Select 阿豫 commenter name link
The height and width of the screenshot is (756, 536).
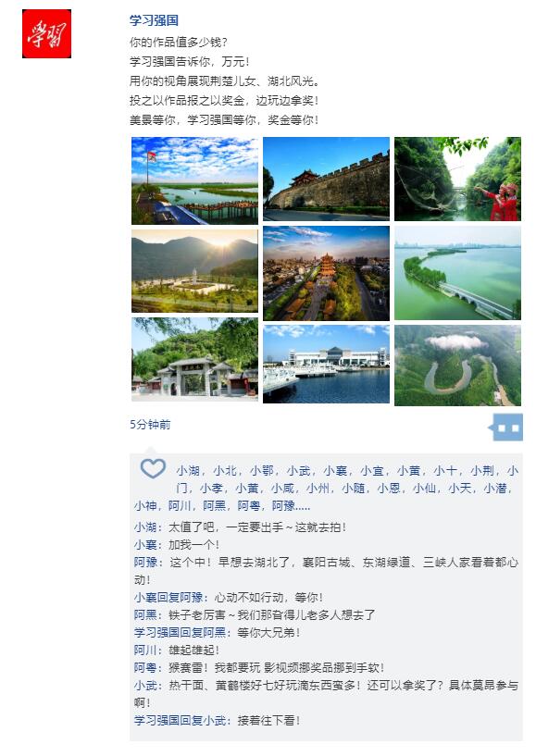pyautogui.click(x=145, y=563)
